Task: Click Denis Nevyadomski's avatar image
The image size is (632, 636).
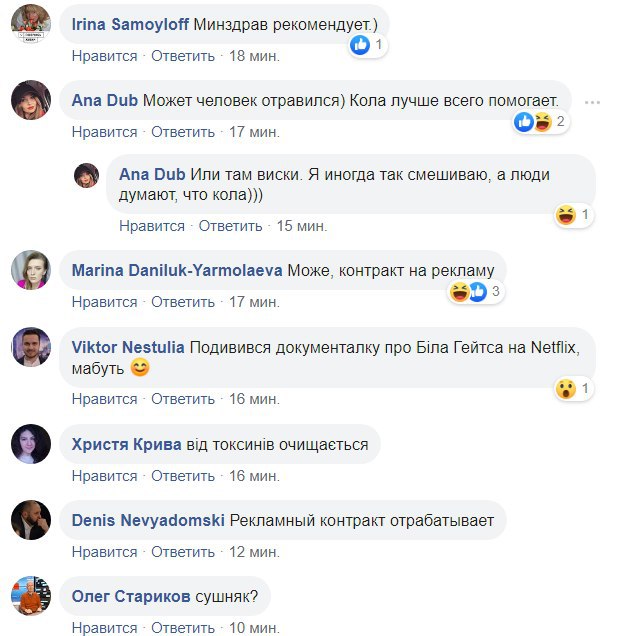Action: point(31,520)
